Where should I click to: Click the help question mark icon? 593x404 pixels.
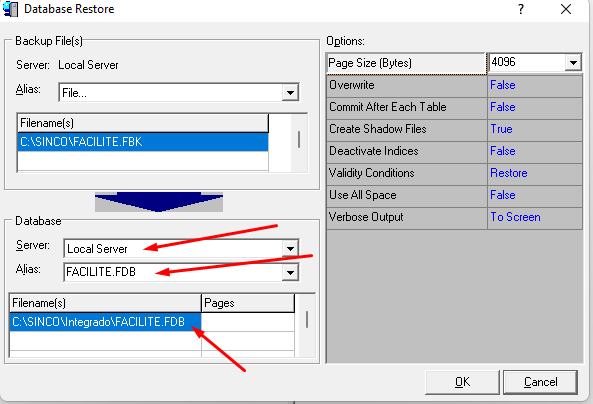(521, 9)
